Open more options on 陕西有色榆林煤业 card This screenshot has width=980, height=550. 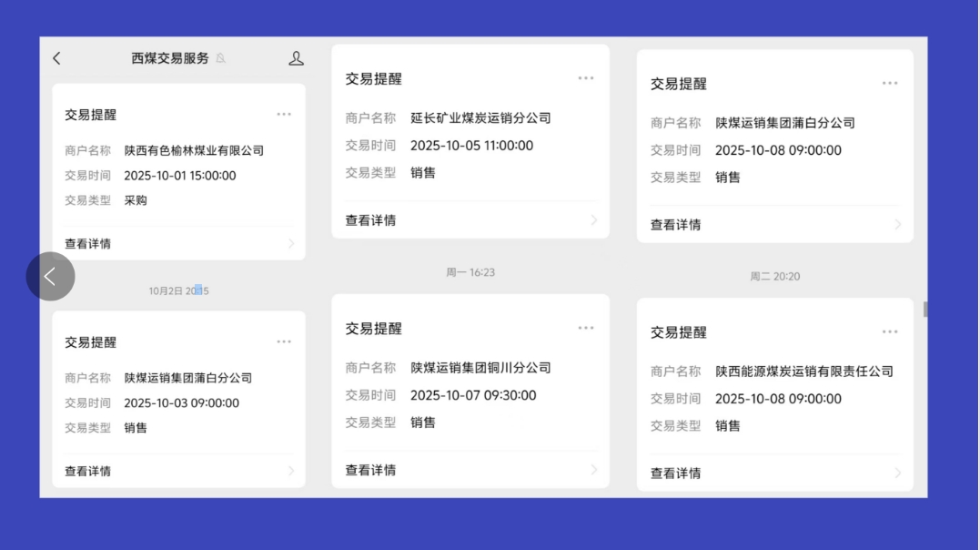tap(284, 115)
